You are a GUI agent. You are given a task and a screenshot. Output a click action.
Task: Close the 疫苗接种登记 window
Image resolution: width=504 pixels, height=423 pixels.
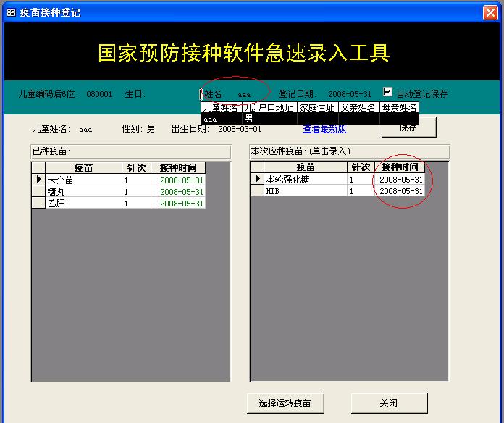tap(490, 12)
